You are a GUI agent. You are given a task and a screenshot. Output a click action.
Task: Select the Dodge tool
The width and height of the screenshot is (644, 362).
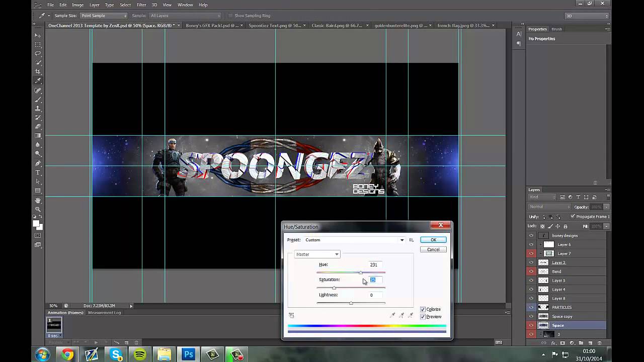pos(38,154)
